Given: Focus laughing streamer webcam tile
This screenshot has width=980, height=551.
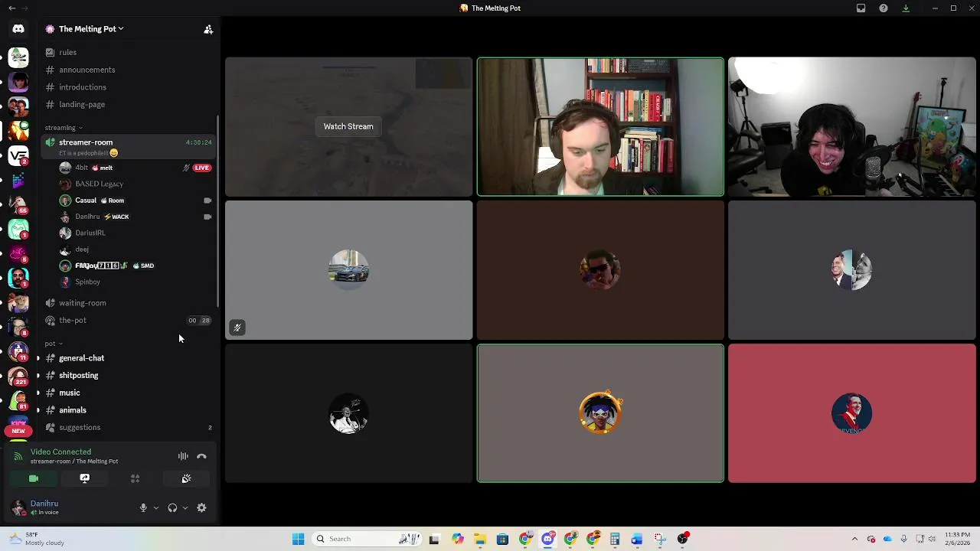Looking at the screenshot, I should (x=851, y=127).
